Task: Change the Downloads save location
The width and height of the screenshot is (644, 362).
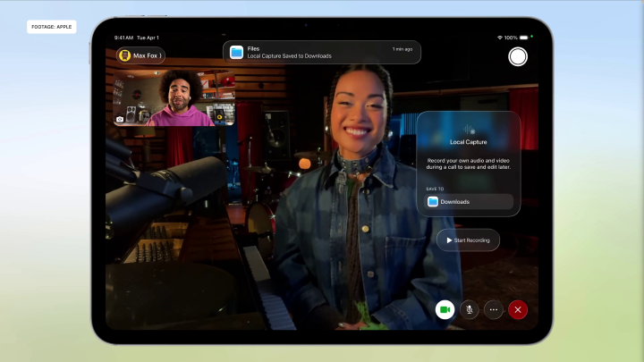Action: 469,201
